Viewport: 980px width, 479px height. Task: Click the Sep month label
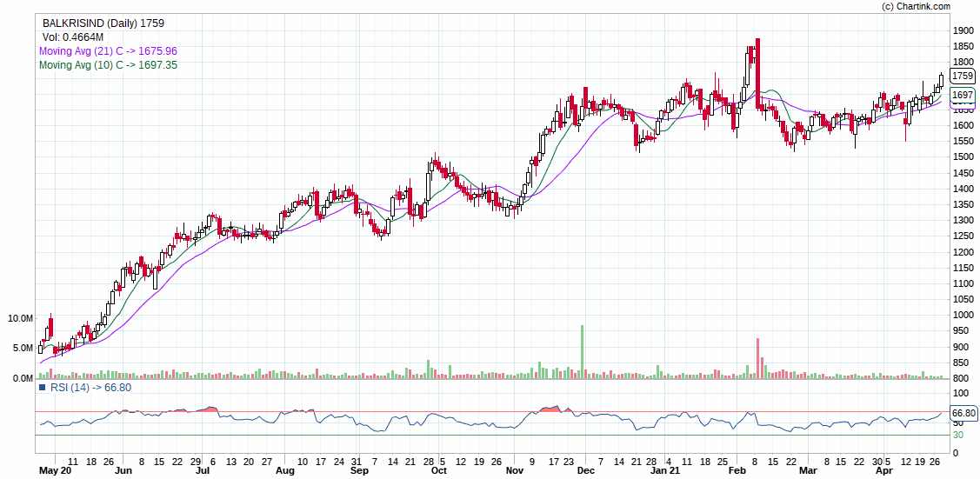coord(359,470)
